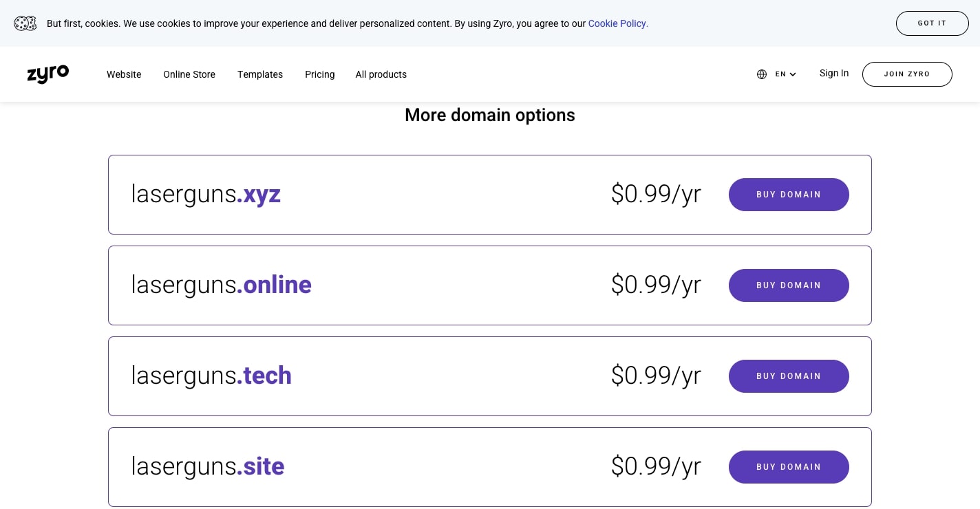
Task: Click the More domain options heading
Action: point(489,115)
